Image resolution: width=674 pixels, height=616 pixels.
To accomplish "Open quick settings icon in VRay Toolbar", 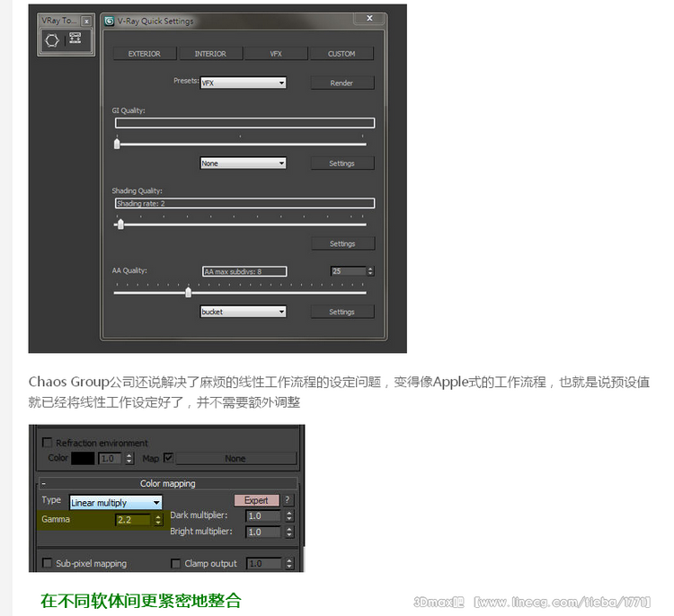I will point(75,38).
